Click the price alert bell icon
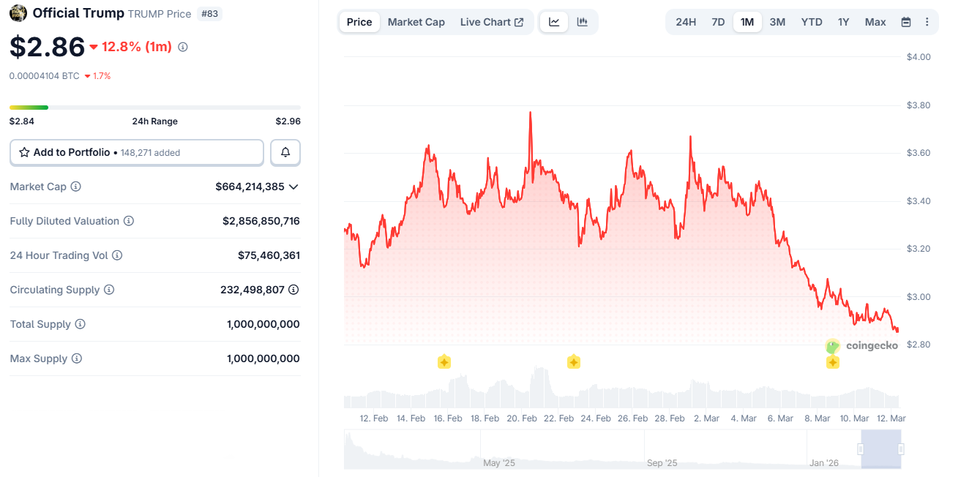Image resolution: width=980 pixels, height=477 pixels. [x=285, y=152]
